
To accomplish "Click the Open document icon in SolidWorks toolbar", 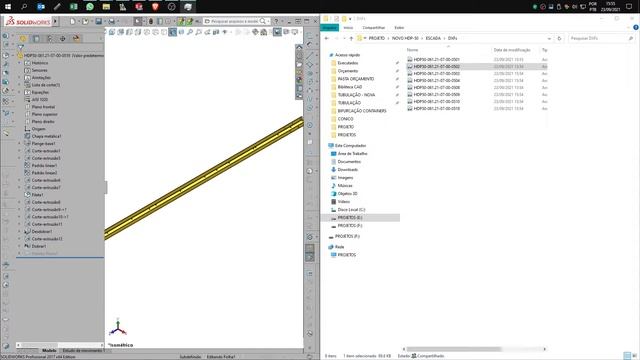I will click(x=85, y=21).
